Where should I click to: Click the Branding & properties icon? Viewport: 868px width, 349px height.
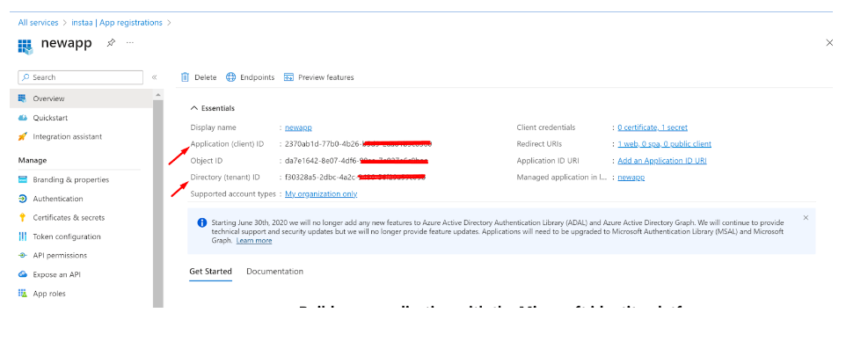tap(23, 179)
